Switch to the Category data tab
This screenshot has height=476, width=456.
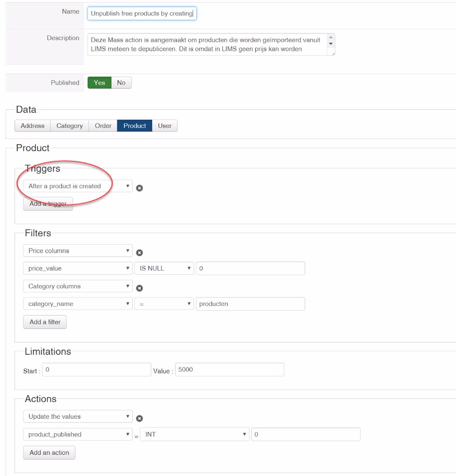(69, 126)
